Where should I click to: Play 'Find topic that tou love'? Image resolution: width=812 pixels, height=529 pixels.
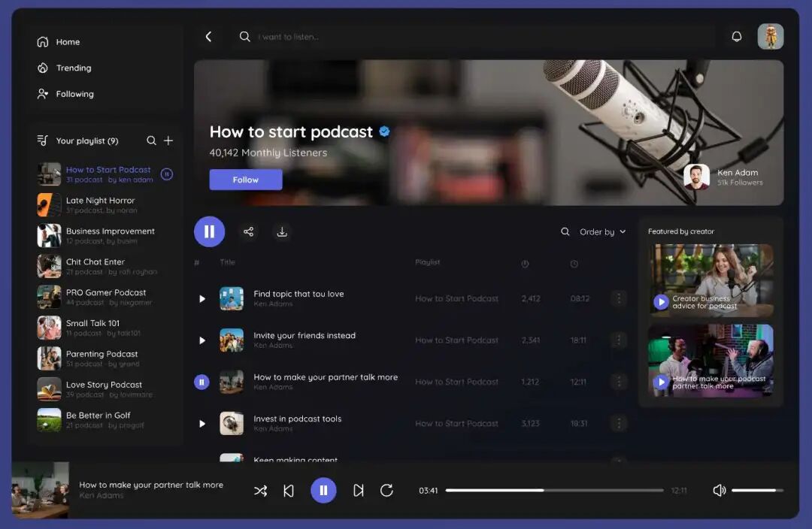pos(202,298)
